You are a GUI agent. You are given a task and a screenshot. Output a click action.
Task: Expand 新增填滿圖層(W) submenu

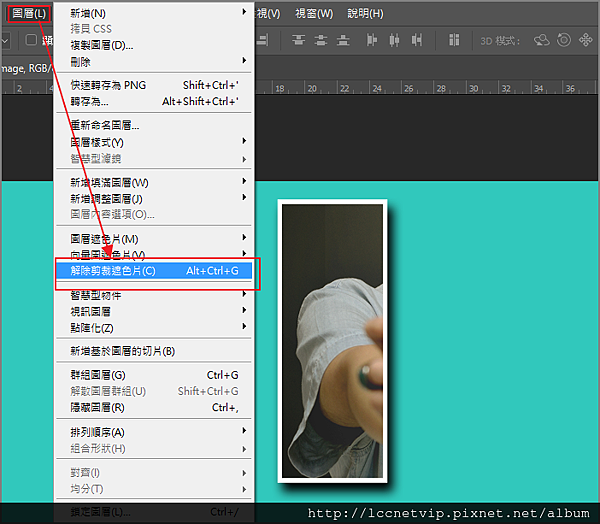coord(153,183)
